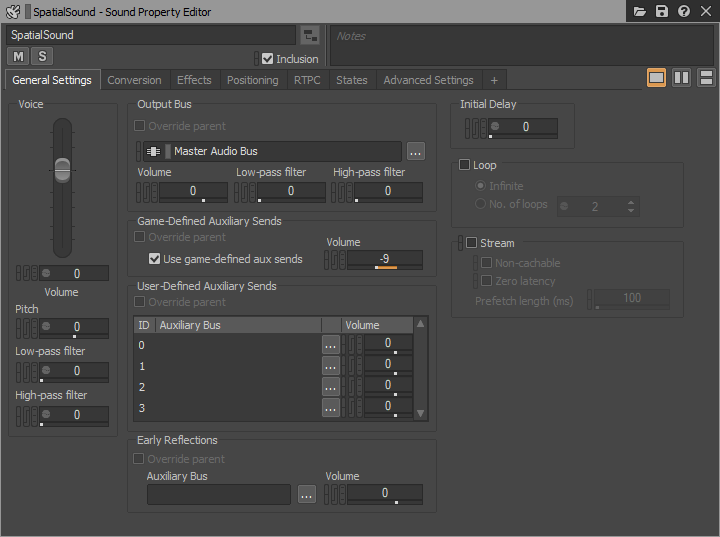Toggle Non-cachable checkbox
The width and height of the screenshot is (720, 537).
coord(486,263)
